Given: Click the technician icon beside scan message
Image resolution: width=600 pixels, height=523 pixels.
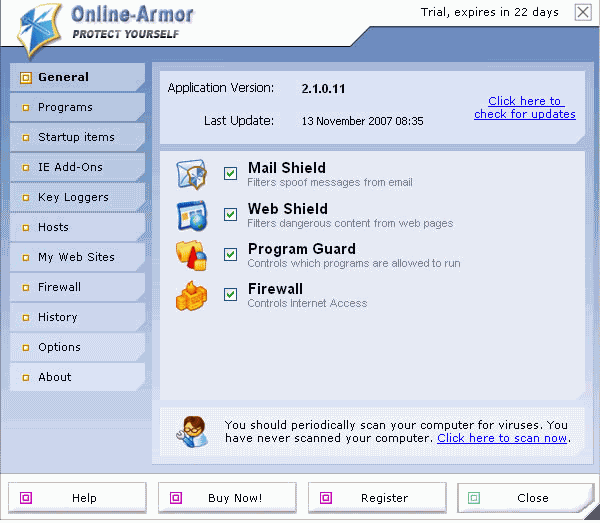Looking at the screenshot, I should (x=192, y=432).
